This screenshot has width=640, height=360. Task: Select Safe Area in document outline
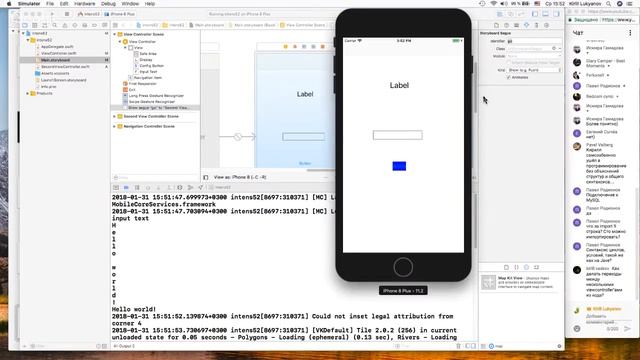click(x=148, y=53)
